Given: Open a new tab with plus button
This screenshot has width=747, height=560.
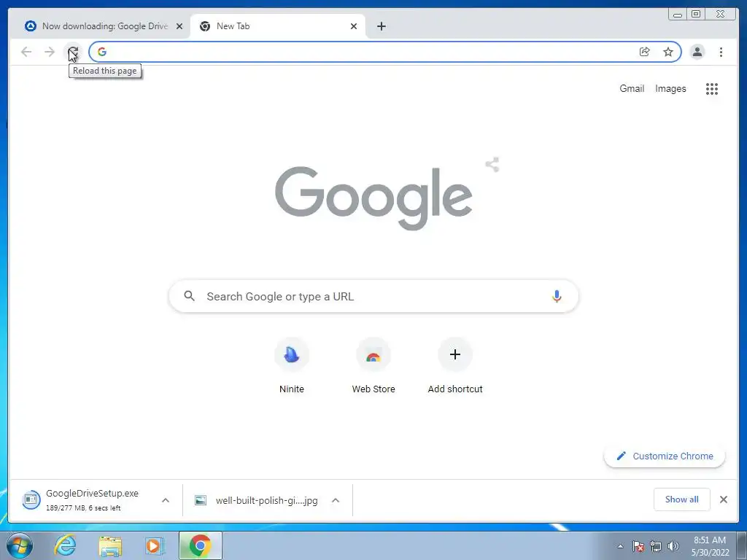Looking at the screenshot, I should tap(381, 26).
